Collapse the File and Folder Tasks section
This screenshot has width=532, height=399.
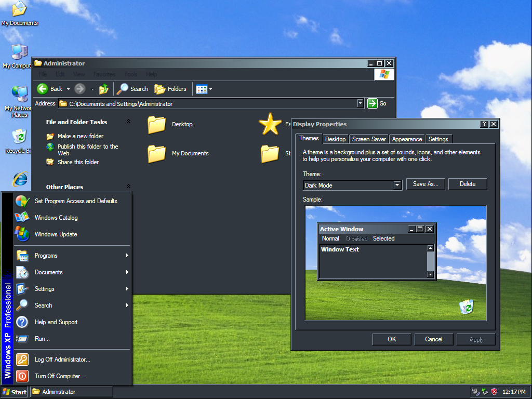128,122
